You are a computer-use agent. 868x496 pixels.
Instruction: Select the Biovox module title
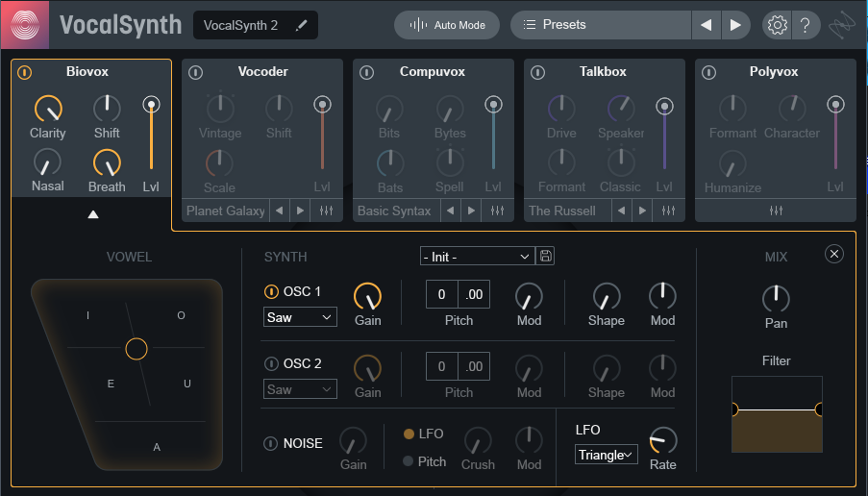[87, 71]
